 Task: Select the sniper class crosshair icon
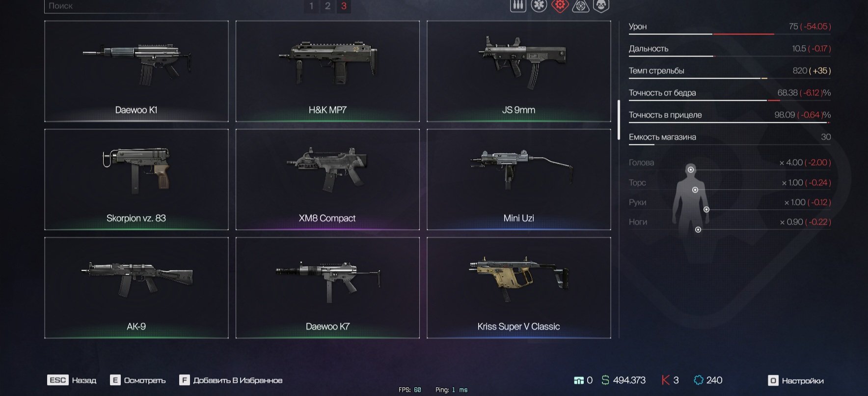(580, 5)
